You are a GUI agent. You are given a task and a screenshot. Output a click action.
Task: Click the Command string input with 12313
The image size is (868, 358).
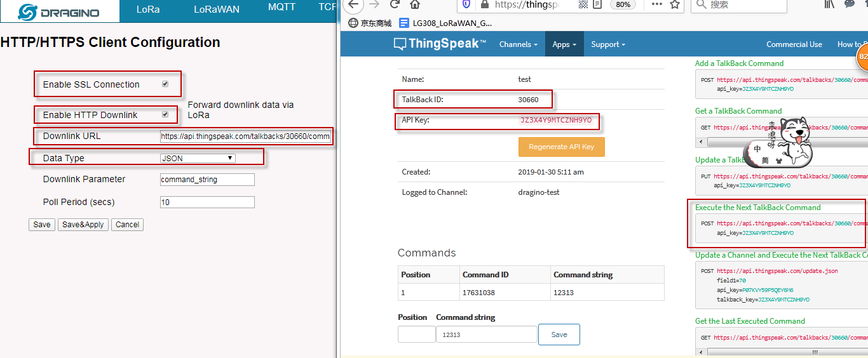(x=487, y=335)
